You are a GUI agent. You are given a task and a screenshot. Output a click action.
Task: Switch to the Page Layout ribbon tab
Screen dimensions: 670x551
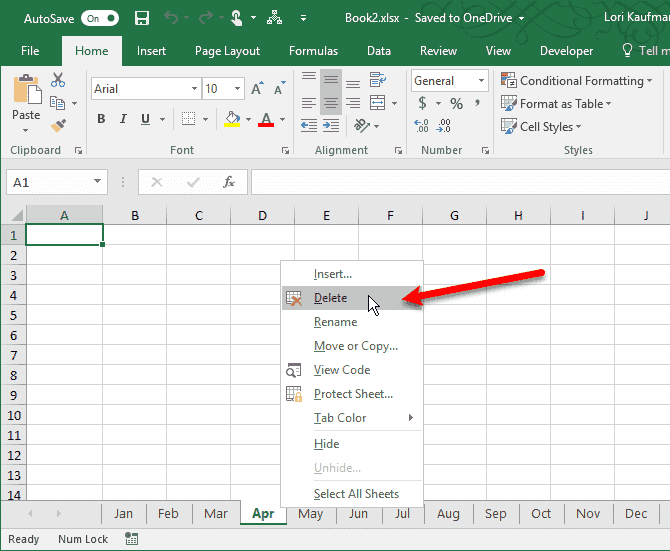227,51
